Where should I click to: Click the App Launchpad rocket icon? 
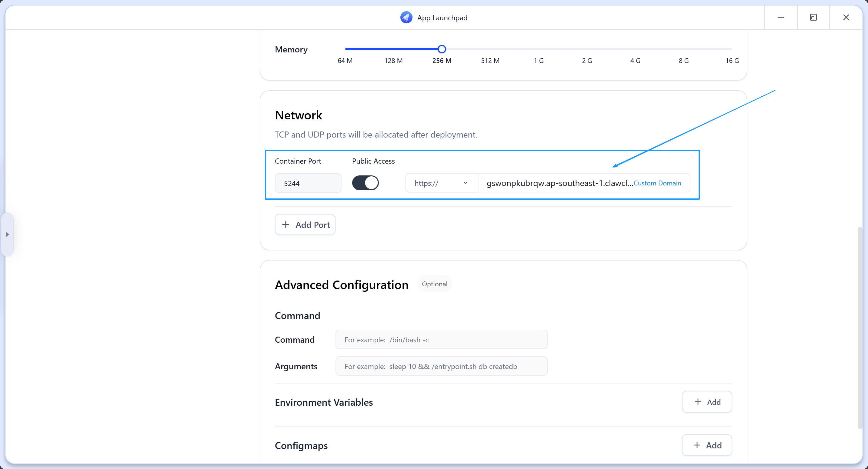406,17
